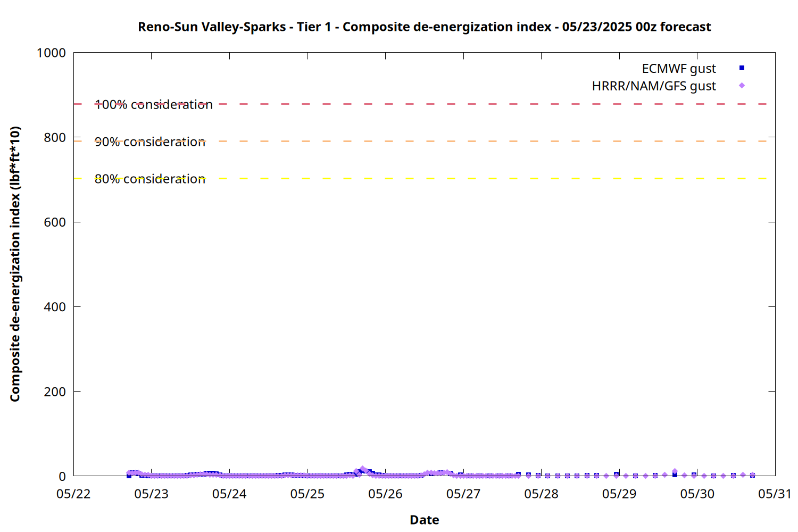This screenshot has height=532, width=798.
Task: Click the 1000 y-axis tick label
Action: pos(51,53)
